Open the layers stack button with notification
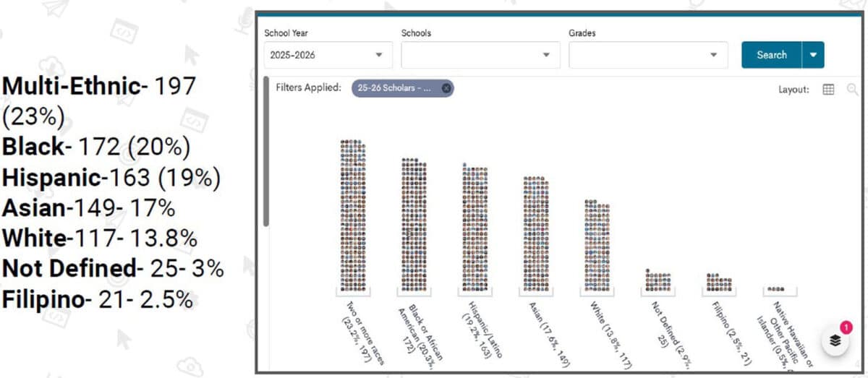Viewport: 868px width, 378px height. (835, 340)
